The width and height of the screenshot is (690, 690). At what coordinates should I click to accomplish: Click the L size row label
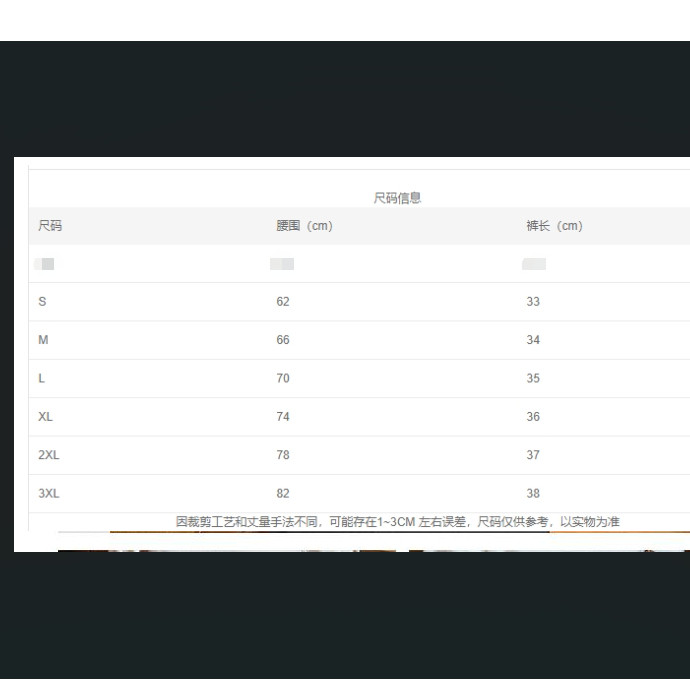pyautogui.click(x=42, y=379)
